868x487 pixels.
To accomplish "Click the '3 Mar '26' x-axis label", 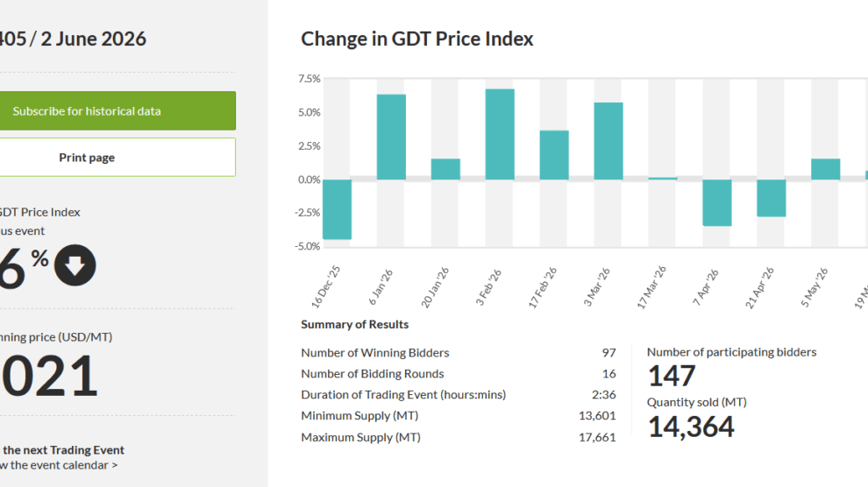I will click(x=596, y=287).
